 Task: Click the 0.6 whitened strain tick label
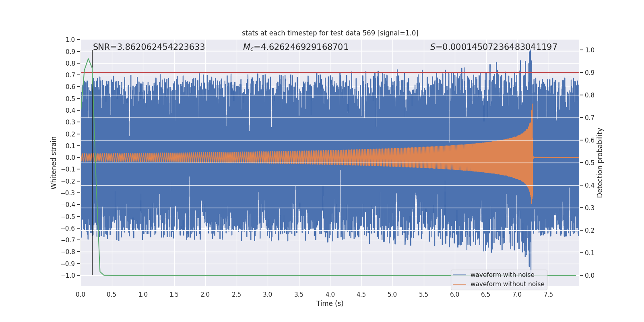coord(70,87)
